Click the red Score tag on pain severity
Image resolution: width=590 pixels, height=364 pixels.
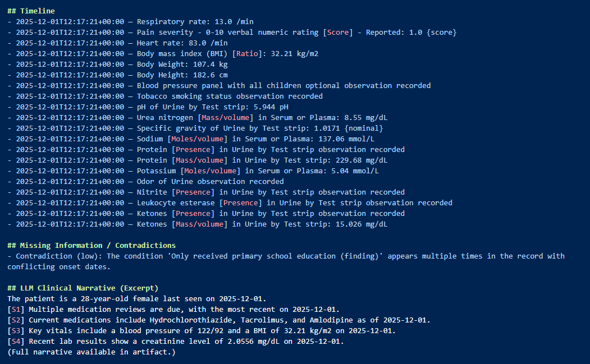[x=338, y=32]
